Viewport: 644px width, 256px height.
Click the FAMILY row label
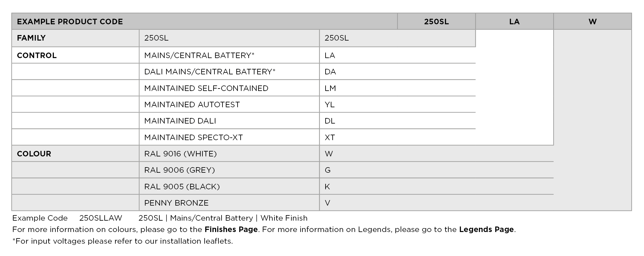[x=31, y=38]
